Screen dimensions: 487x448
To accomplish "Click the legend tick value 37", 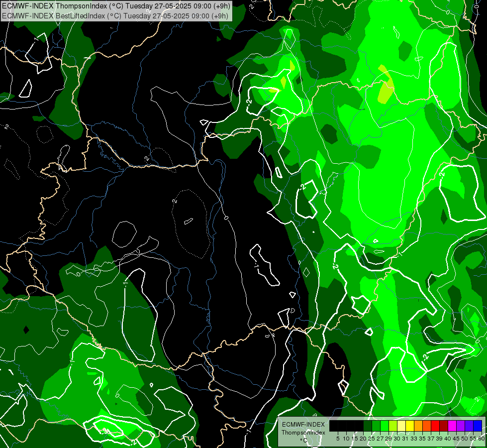I will [431, 439].
